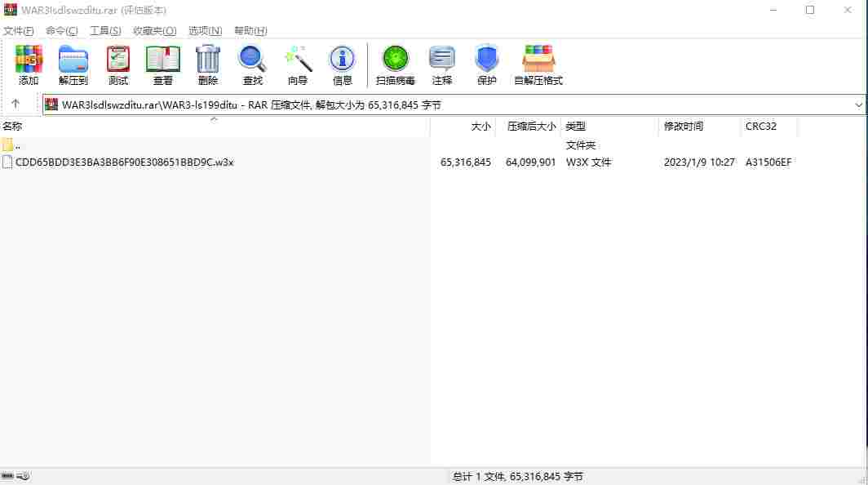Click the drive icon in status bar
The image size is (868, 485).
(7, 476)
